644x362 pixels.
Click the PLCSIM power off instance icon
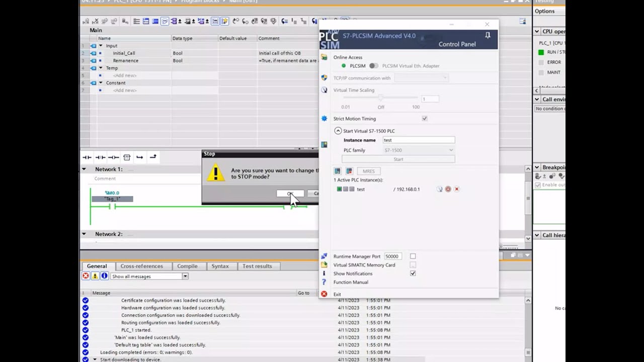448,189
